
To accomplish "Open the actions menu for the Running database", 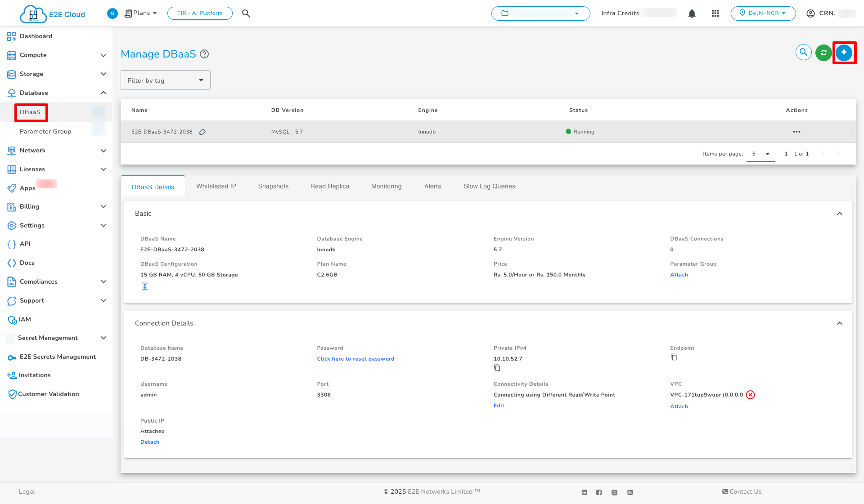I will coord(796,132).
